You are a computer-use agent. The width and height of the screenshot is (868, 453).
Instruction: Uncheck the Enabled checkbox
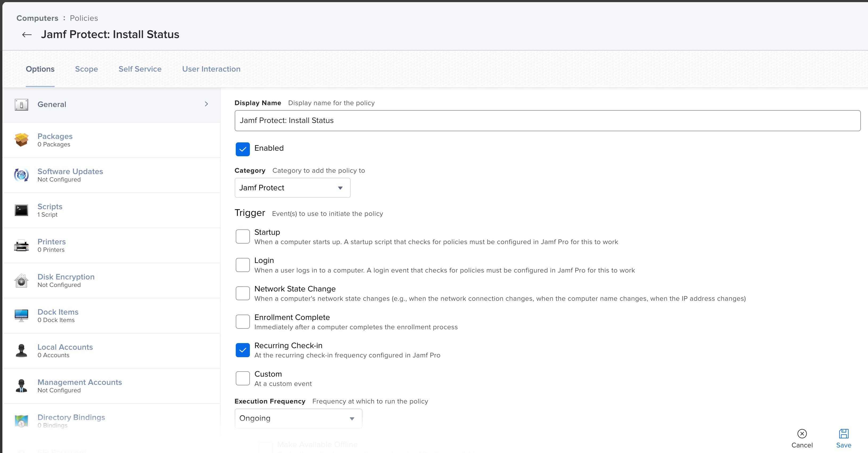(243, 149)
